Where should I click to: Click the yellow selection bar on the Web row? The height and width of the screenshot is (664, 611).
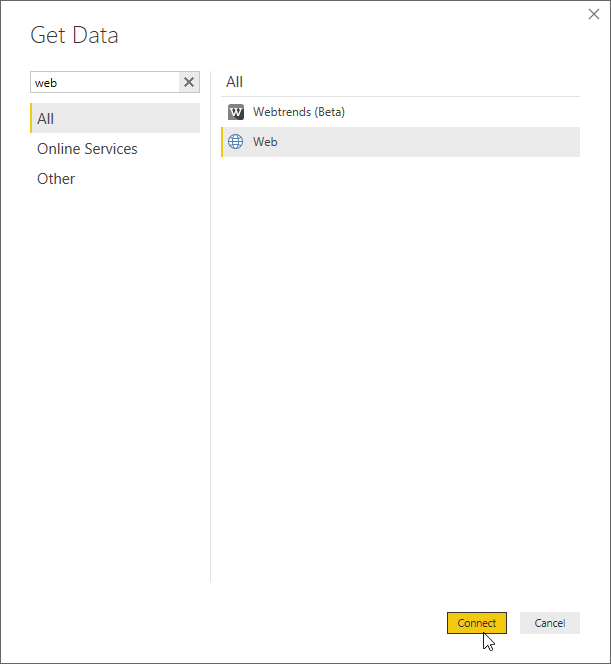coord(222,142)
